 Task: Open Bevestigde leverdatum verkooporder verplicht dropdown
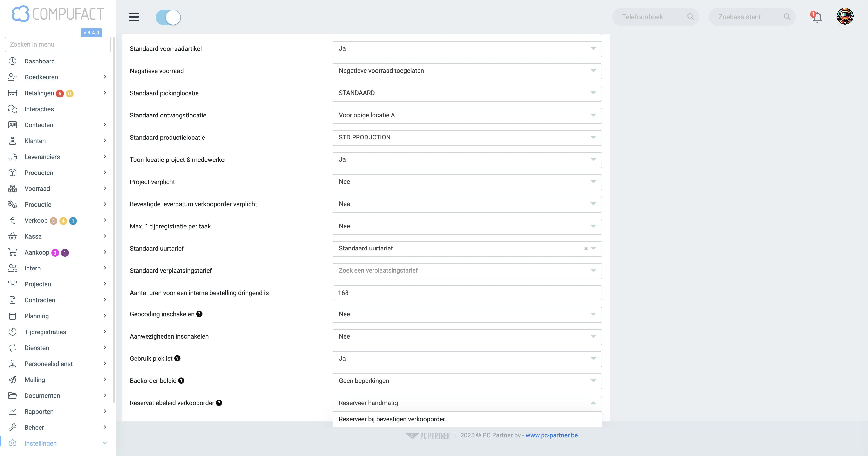(467, 205)
